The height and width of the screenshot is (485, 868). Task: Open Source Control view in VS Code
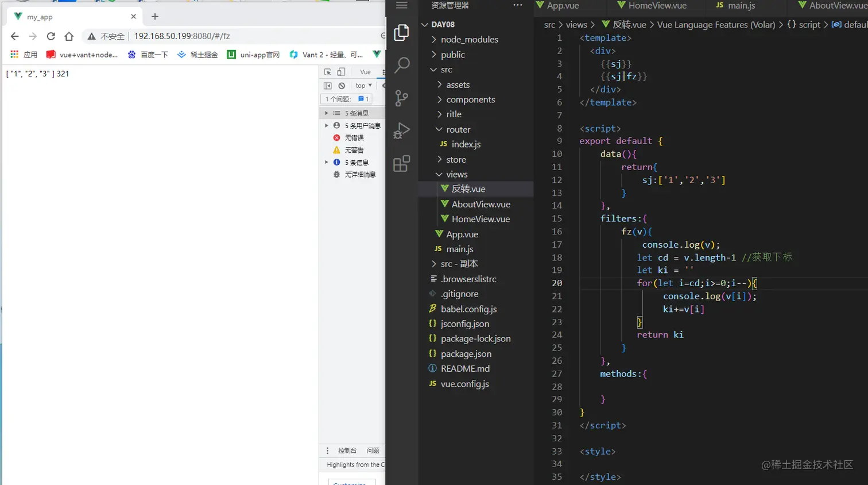pos(402,98)
